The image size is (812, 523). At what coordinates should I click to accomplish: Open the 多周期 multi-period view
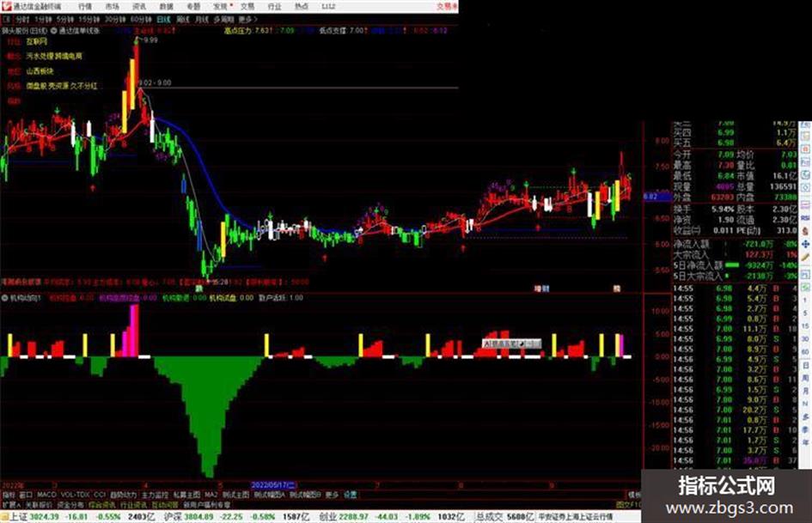(x=223, y=20)
